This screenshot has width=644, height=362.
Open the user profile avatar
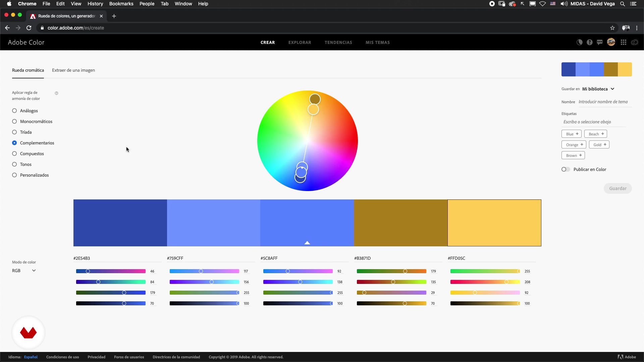[x=611, y=42]
